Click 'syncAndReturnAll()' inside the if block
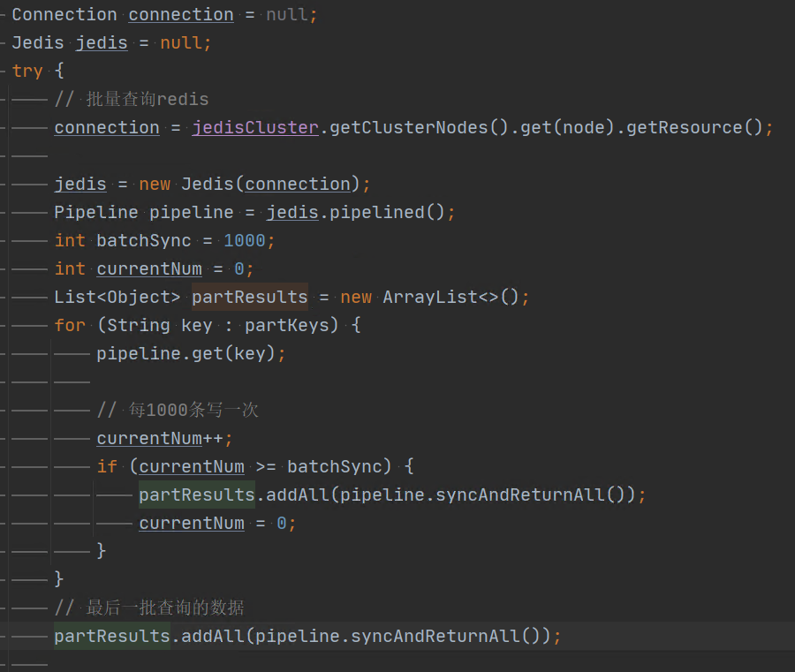The width and height of the screenshot is (795, 672). click(x=530, y=495)
